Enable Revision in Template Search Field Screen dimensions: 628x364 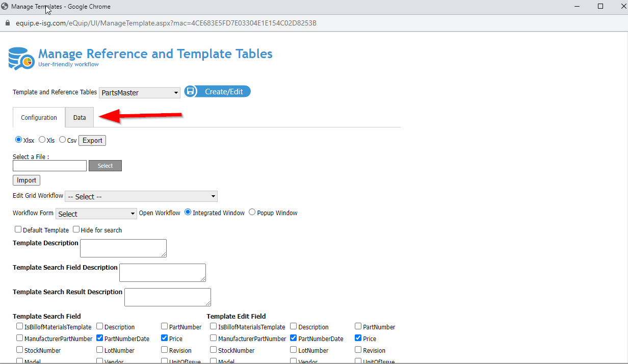pyautogui.click(x=164, y=350)
